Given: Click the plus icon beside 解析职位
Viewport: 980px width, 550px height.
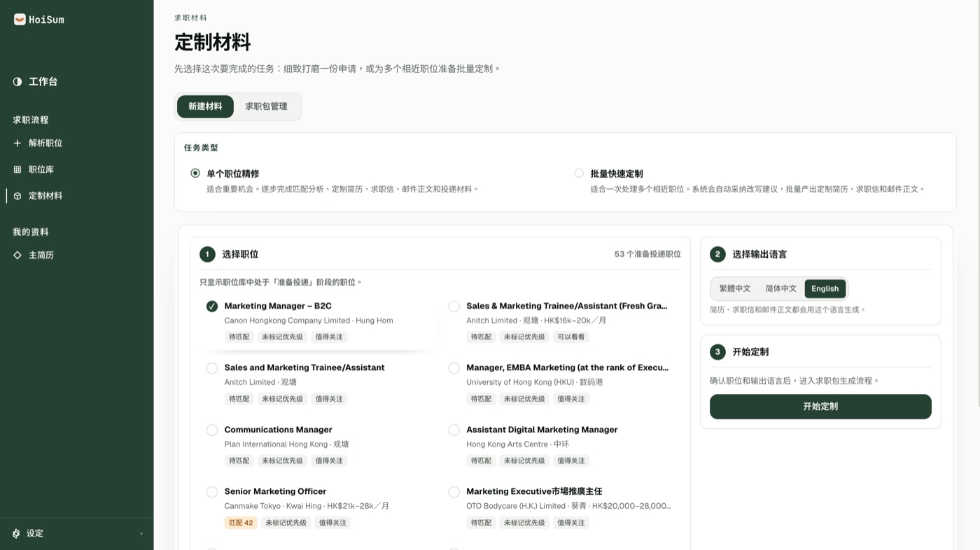Looking at the screenshot, I should (x=17, y=143).
